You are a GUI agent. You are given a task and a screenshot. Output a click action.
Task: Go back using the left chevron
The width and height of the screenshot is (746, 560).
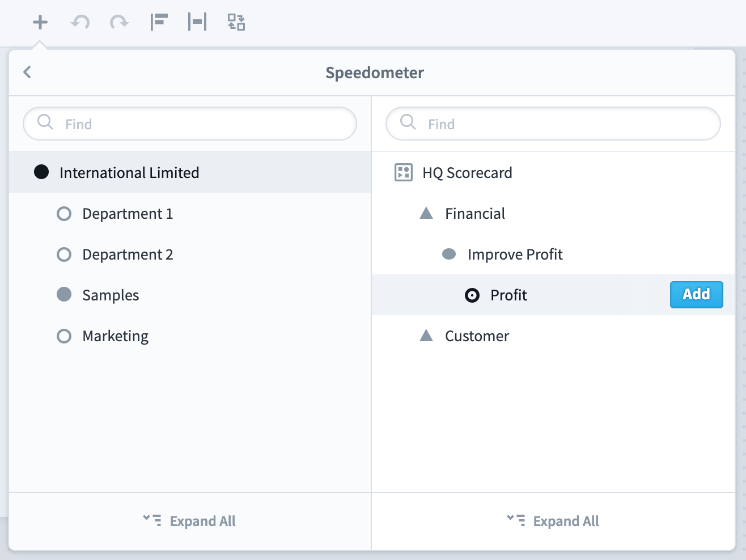pos(27,72)
